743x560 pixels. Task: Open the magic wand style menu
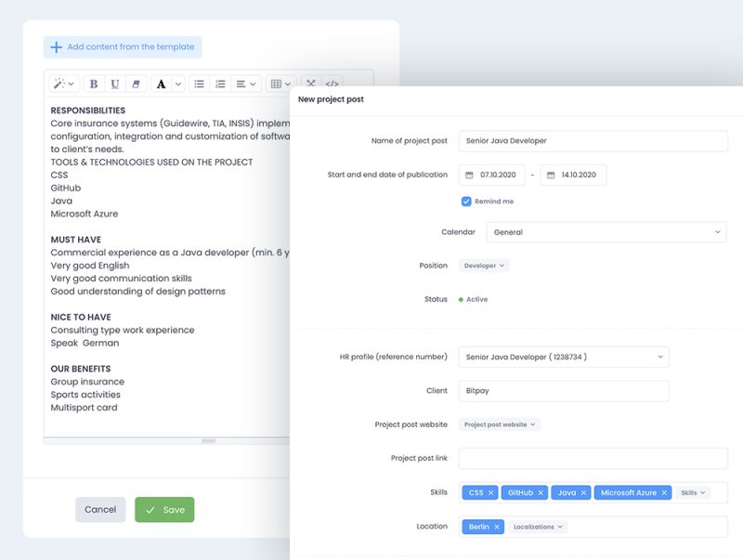pos(64,84)
